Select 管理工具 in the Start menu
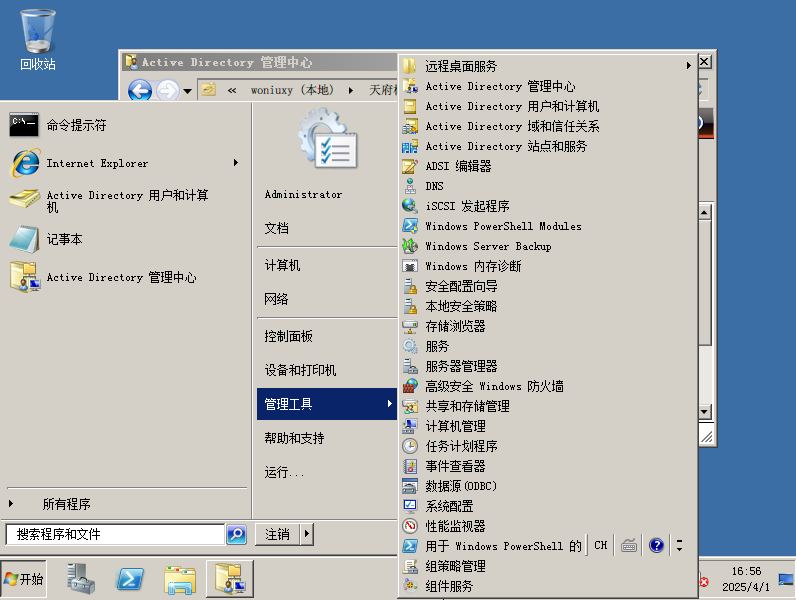The image size is (796, 600). coord(327,404)
